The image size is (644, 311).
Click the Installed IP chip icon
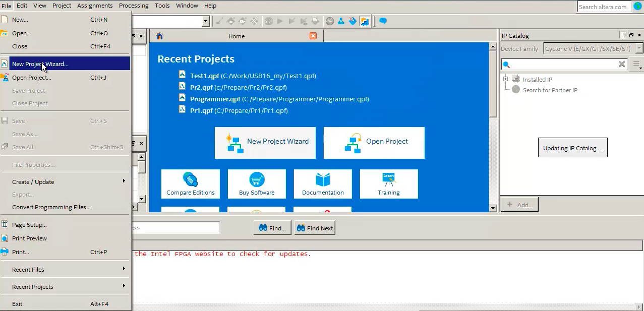tap(515, 79)
